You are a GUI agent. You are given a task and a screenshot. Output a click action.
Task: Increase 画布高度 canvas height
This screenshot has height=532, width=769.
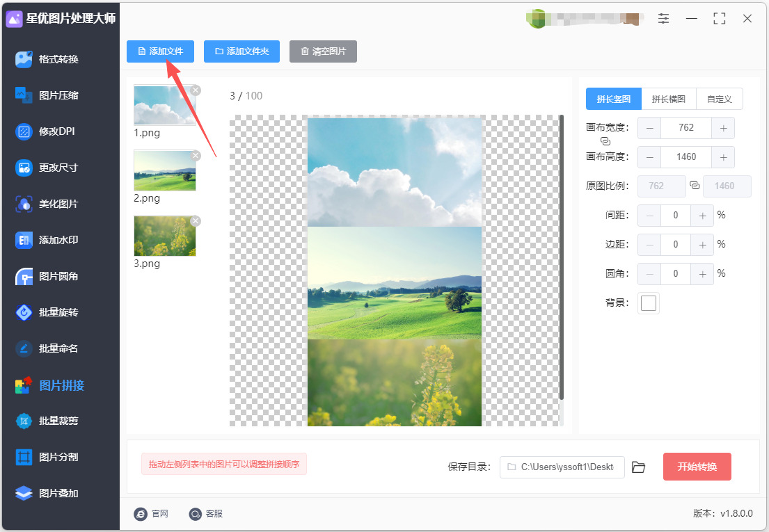point(723,157)
